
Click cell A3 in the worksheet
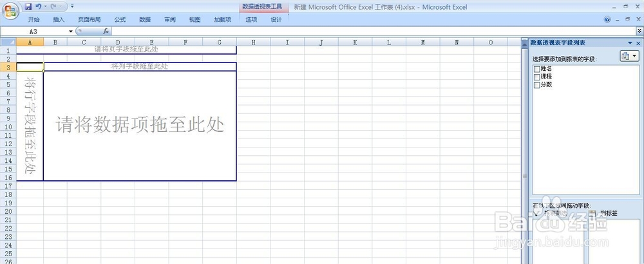[30, 66]
